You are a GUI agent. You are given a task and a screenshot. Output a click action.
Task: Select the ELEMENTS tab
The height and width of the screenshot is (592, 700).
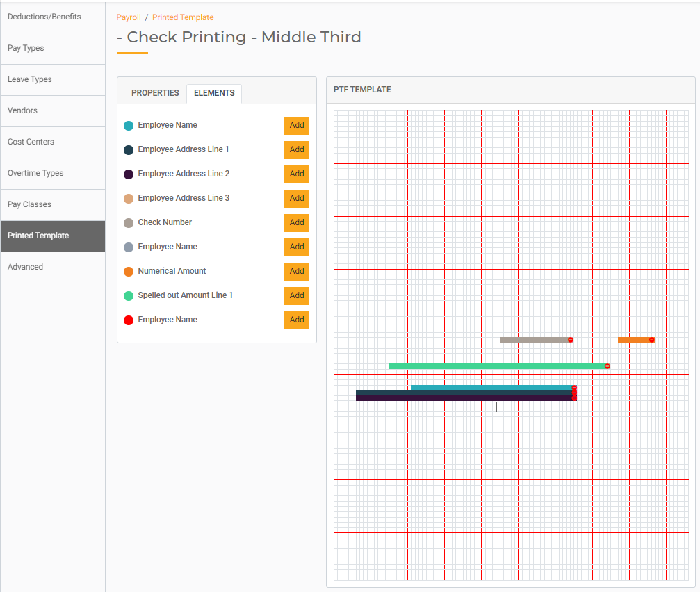coord(214,93)
